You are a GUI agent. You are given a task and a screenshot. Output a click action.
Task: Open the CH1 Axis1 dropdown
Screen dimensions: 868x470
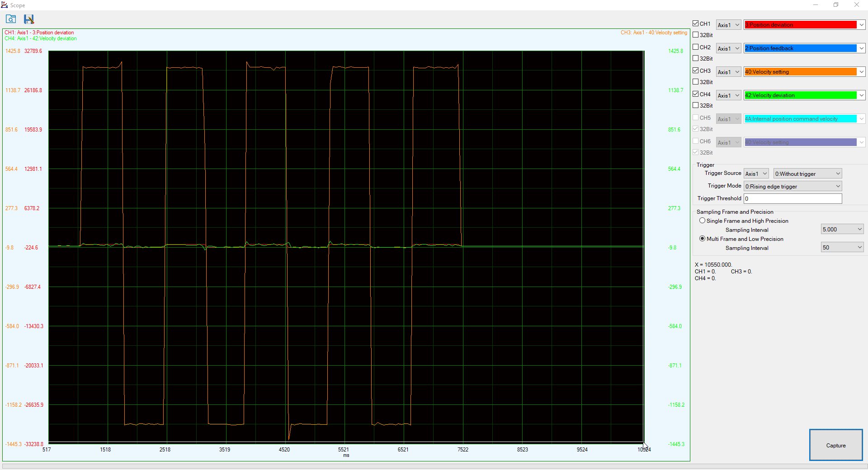point(728,25)
